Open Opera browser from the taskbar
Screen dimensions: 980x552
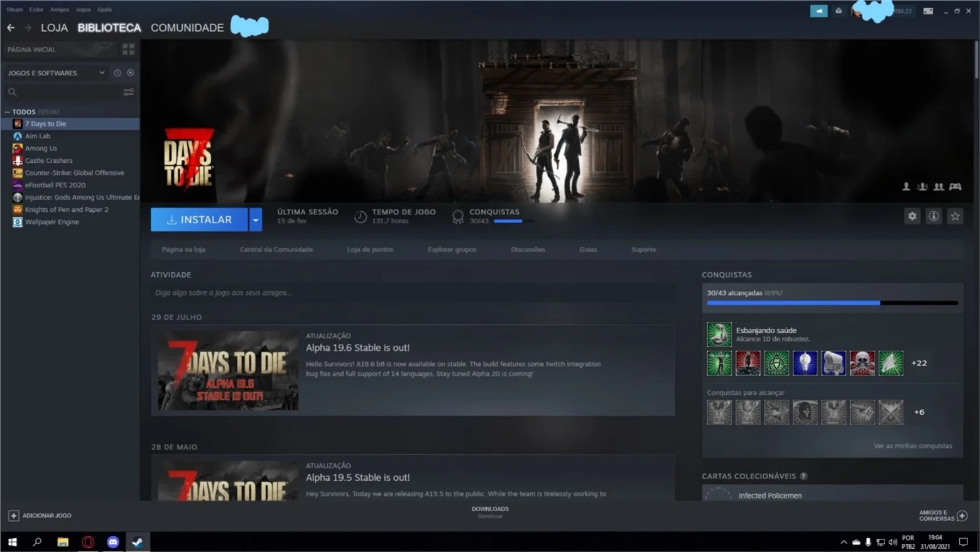click(88, 542)
